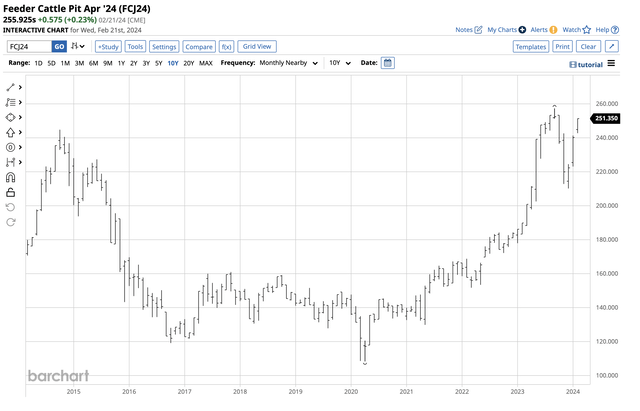Expand the trend line tool chevron

point(20,87)
